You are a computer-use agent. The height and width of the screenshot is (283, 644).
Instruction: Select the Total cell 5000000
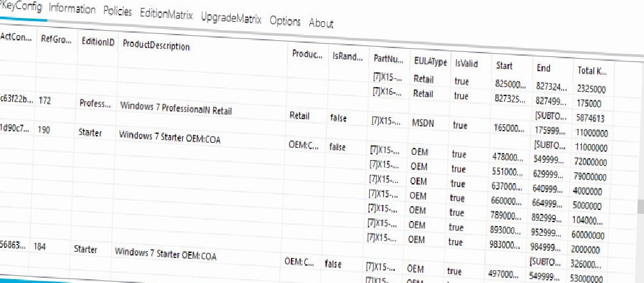coord(587,206)
